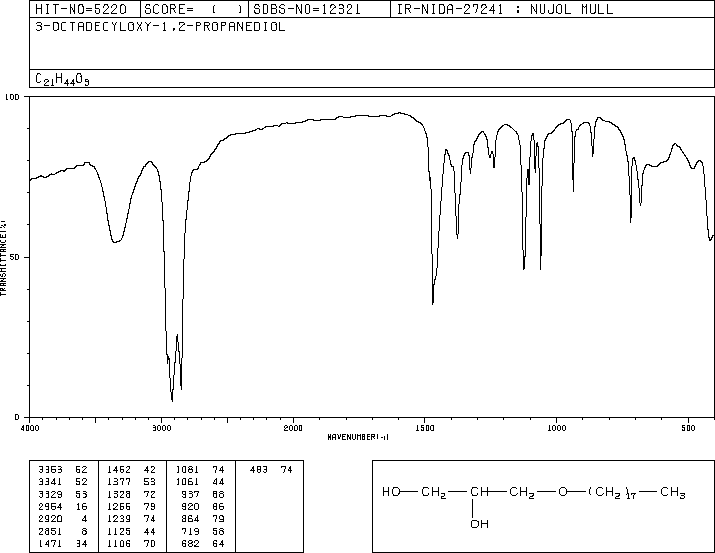Click the sharp absorption peak near 719

click(x=631, y=220)
